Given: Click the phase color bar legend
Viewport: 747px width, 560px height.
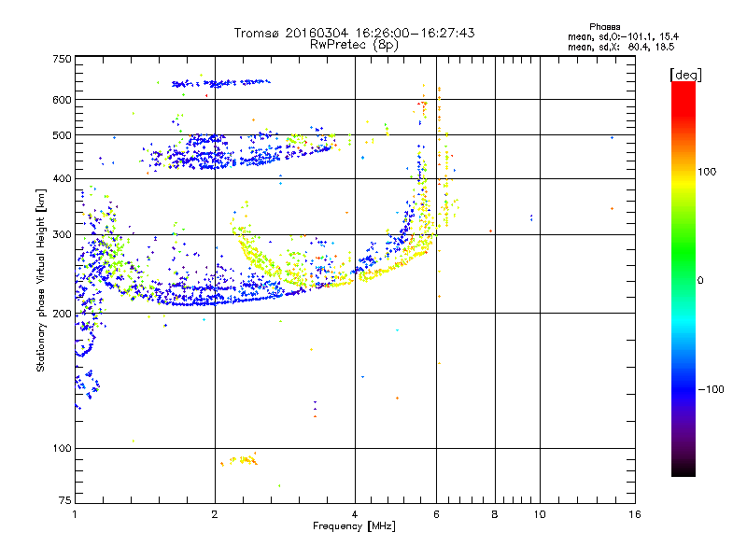Looking at the screenshot, I should click(x=684, y=278).
